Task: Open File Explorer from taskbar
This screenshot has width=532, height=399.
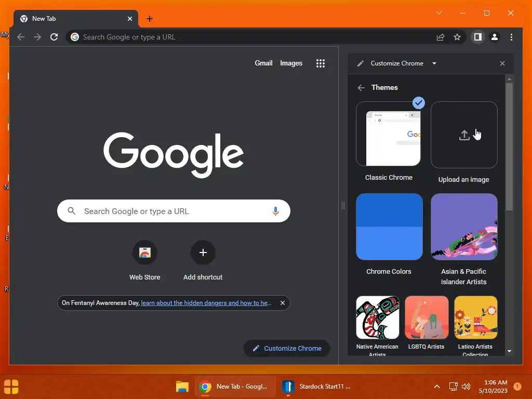Action: 182,387
